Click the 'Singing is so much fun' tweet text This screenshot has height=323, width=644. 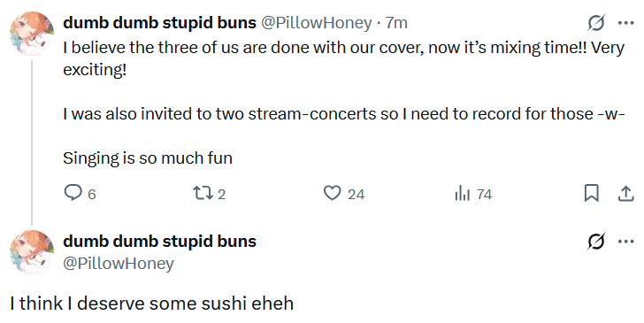pos(148,158)
